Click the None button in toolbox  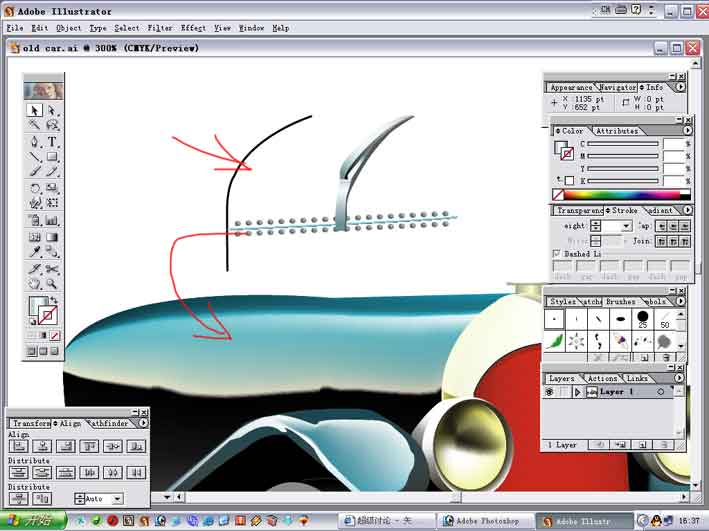tap(55, 336)
